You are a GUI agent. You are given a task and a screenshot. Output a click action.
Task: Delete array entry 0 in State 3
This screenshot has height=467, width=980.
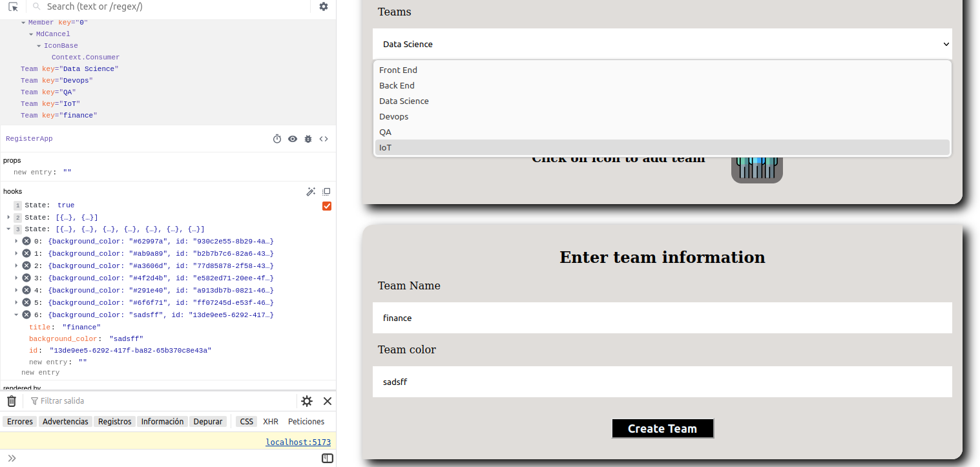point(26,241)
